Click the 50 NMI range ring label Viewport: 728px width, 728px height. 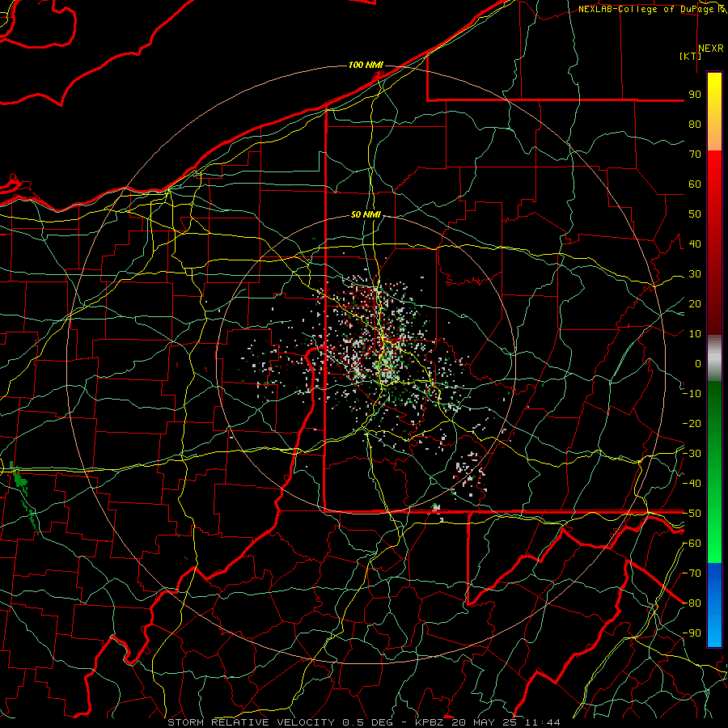click(x=366, y=214)
